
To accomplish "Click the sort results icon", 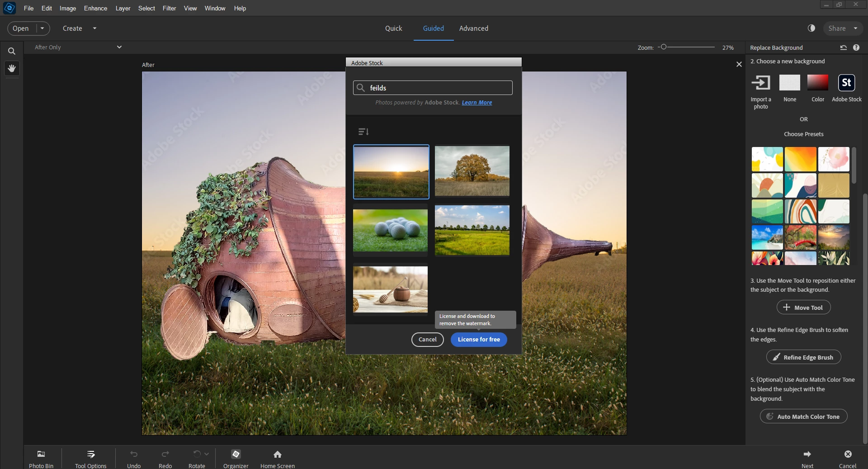I will pyautogui.click(x=363, y=132).
